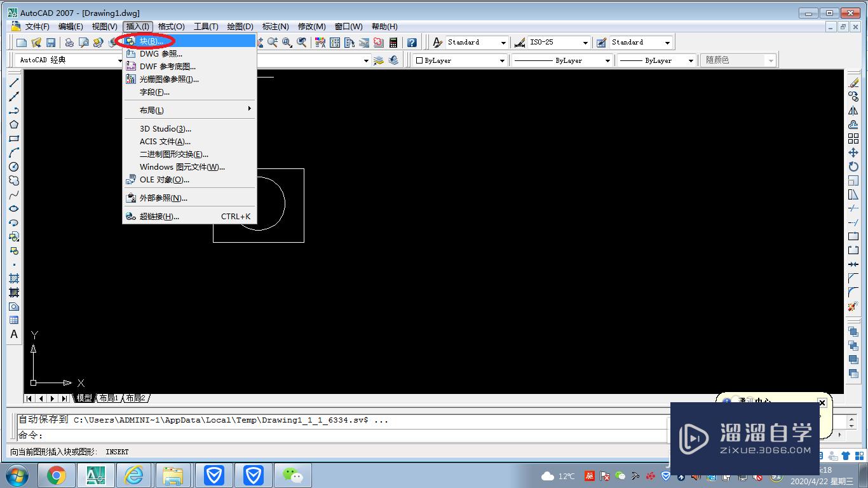Select the Spline tool
The image size is (868, 488).
click(x=14, y=194)
